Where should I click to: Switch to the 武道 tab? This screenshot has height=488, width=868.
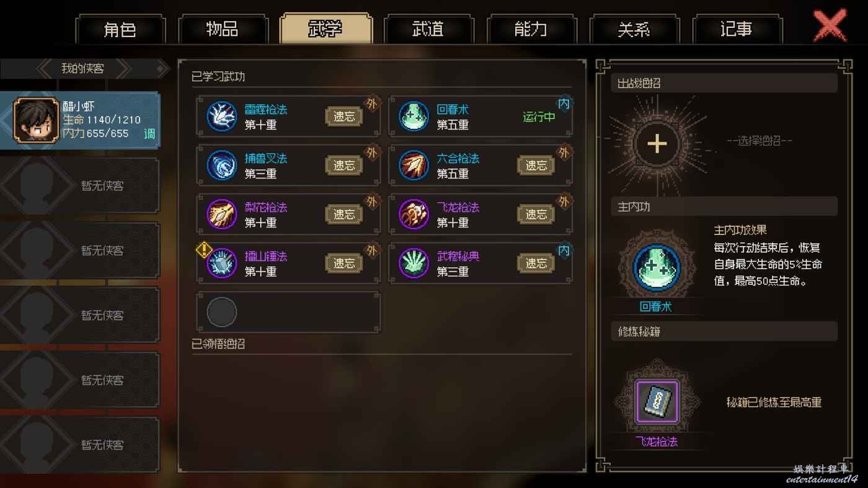(x=428, y=29)
